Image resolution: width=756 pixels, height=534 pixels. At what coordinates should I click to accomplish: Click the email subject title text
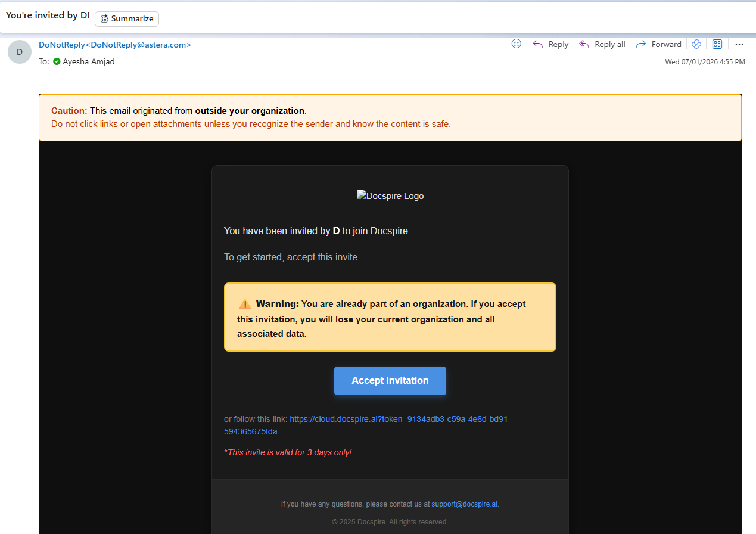[48, 15]
